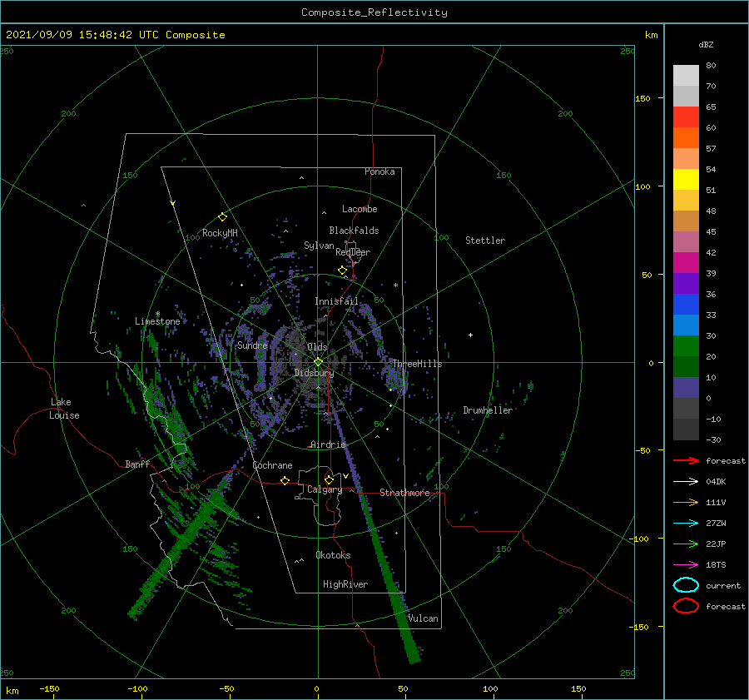Click the Calgary city label
Viewport: 749px width, 700px height.
pyautogui.click(x=325, y=489)
